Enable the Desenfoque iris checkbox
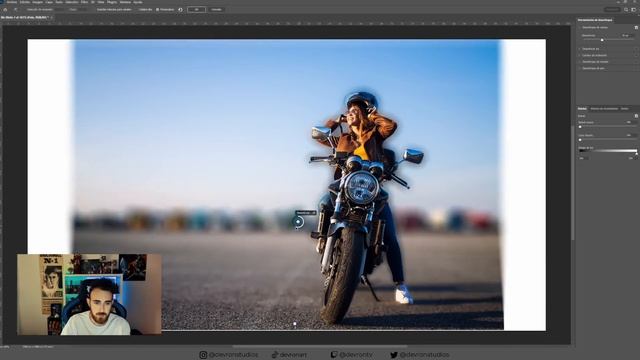This screenshot has height=360, width=640. pos(636,49)
